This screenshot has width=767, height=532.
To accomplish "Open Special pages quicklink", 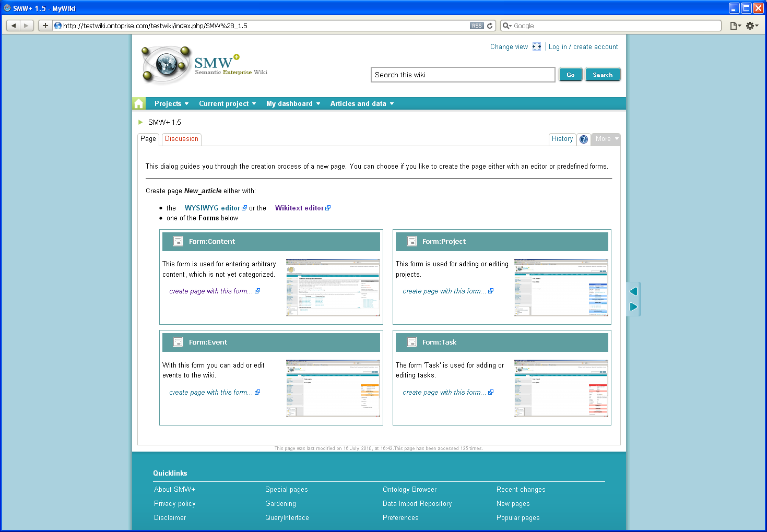I will coord(286,490).
